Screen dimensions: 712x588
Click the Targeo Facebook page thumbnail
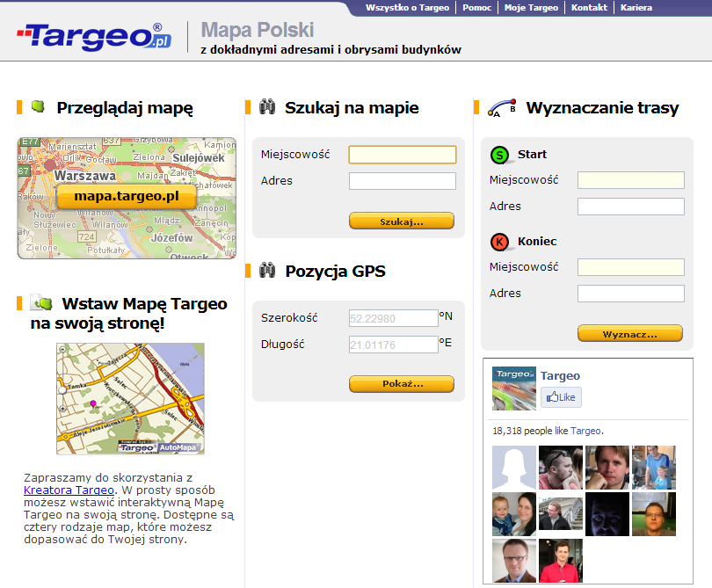pos(514,388)
